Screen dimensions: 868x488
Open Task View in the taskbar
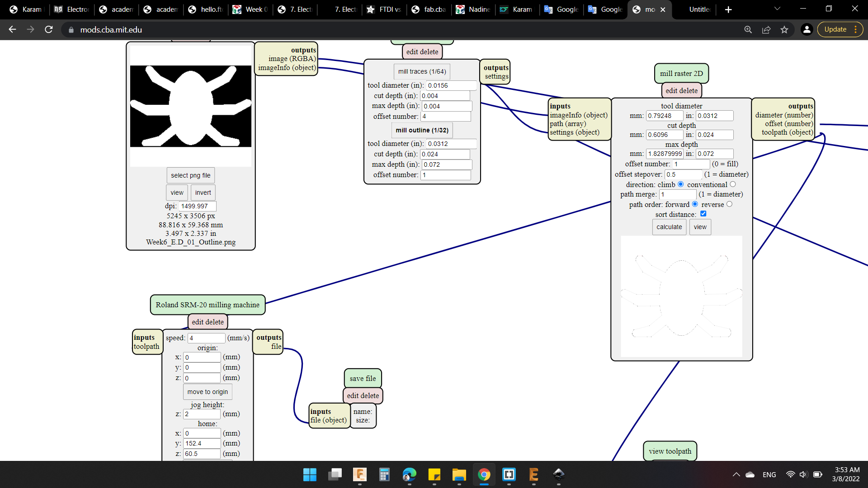[335, 474]
